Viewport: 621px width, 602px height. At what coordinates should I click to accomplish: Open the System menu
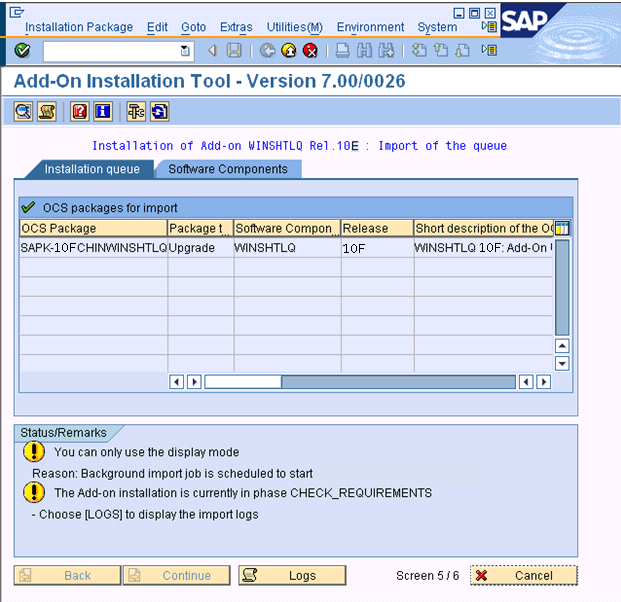pyautogui.click(x=437, y=27)
